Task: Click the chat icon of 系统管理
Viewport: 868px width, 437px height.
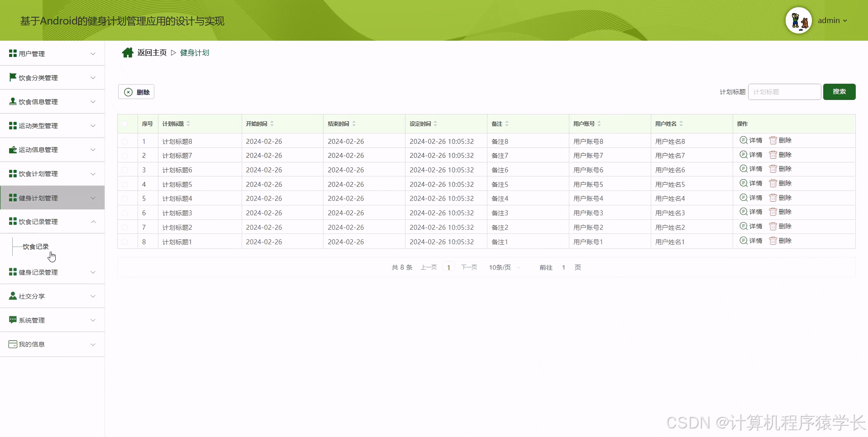Action: (13, 320)
